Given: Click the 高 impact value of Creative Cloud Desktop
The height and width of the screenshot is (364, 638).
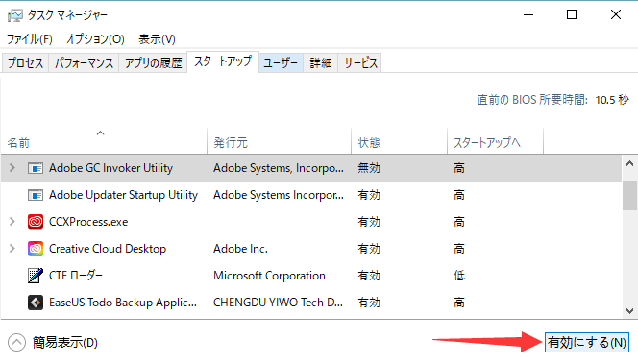Looking at the screenshot, I should point(459,249).
